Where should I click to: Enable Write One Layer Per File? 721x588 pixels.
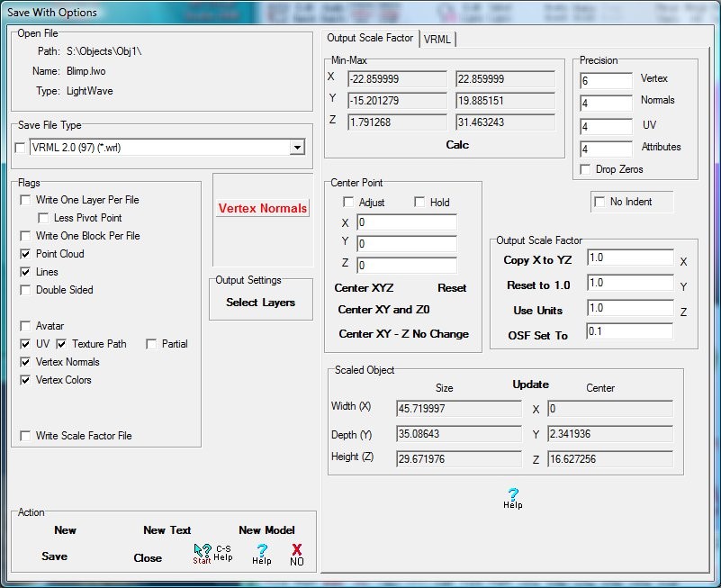click(x=26, y=200)
